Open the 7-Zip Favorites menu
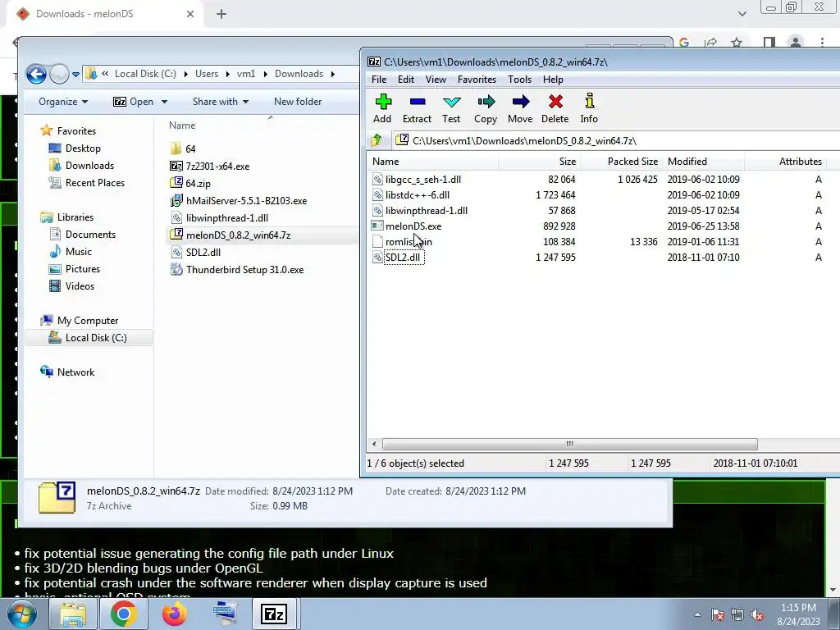840x630 pixels. (x=477, y=80)
